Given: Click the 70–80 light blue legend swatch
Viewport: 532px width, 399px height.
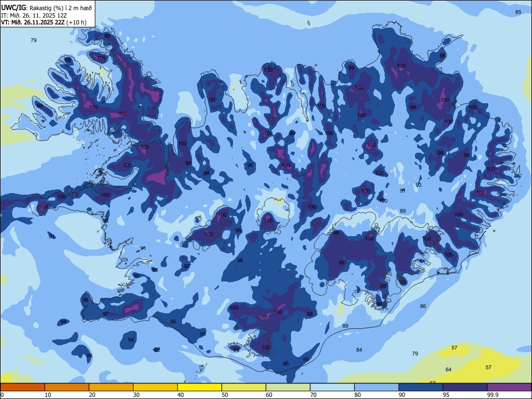Looking at the screenshot, I should point(332,387).
